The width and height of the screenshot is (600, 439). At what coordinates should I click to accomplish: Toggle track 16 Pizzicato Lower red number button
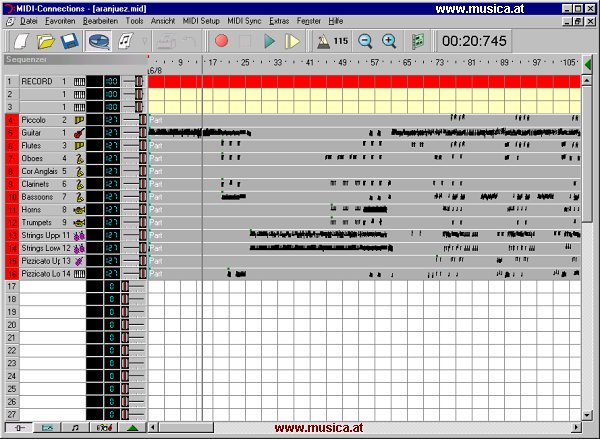[11, 274]
